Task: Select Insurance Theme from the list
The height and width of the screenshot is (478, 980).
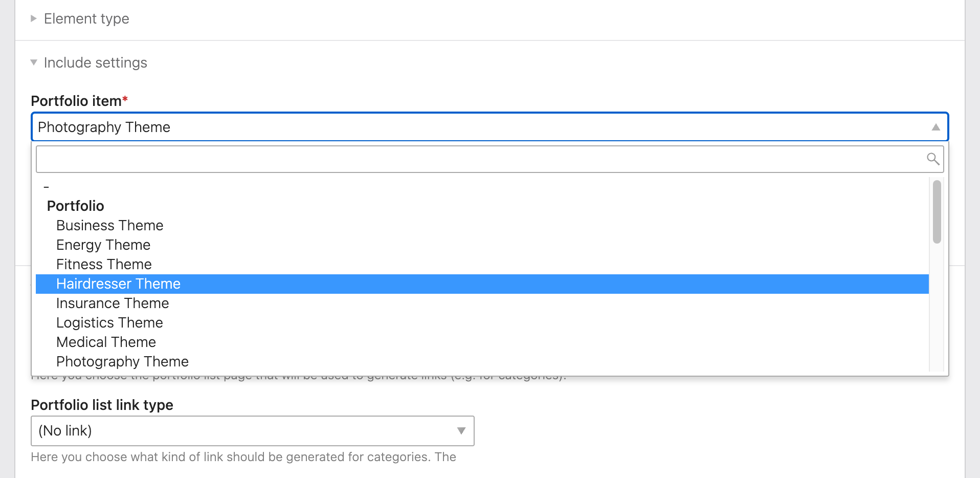Action: (x=113, y=303)
